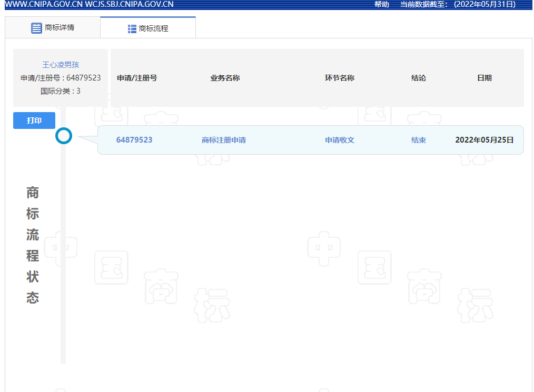Click the 国际分类: 3 info text
Image resolution: width=534 pixels, height=392 pixels.
[x=61, y=91]
